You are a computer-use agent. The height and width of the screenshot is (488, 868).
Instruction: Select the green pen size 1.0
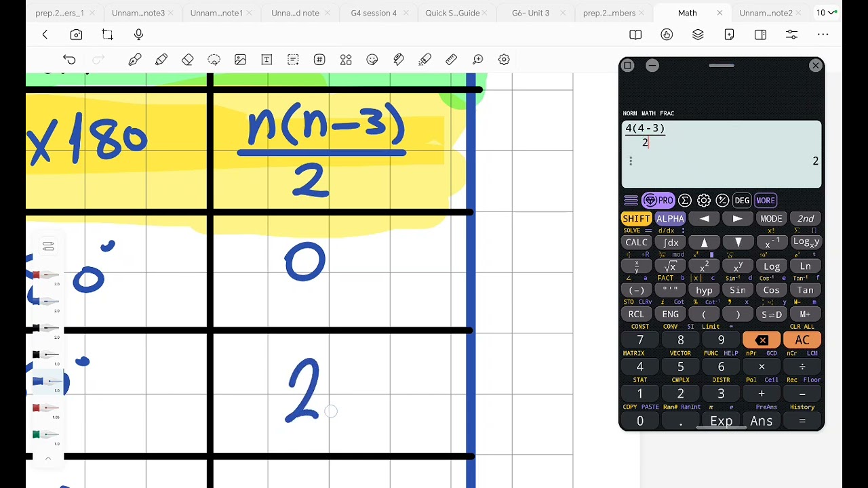tap(47, 434)
